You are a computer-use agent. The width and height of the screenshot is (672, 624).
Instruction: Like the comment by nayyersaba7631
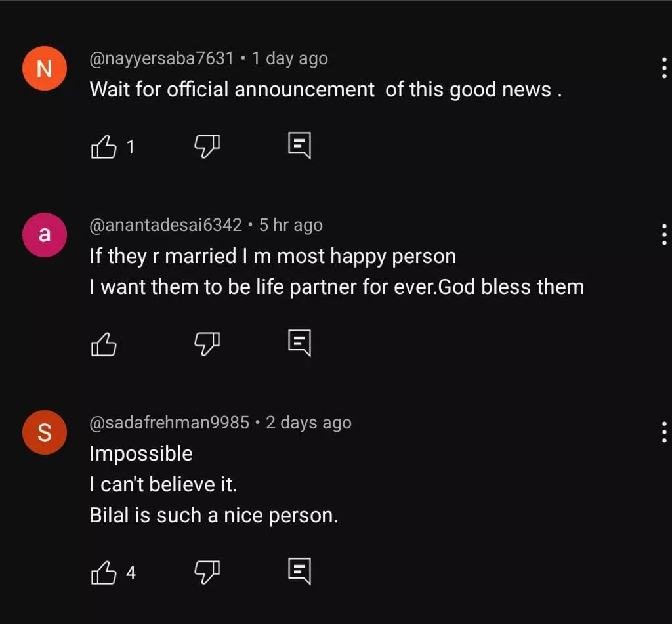103,147
